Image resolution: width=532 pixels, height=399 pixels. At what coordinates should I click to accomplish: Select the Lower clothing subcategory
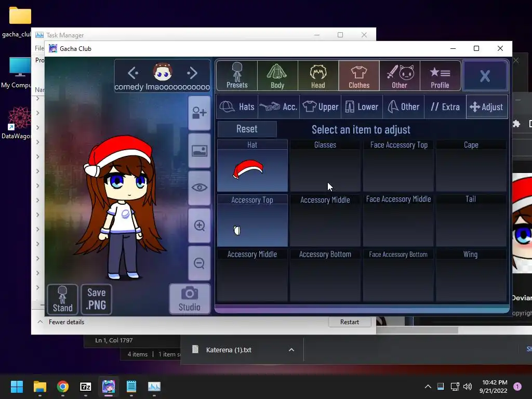coord(362,107)
